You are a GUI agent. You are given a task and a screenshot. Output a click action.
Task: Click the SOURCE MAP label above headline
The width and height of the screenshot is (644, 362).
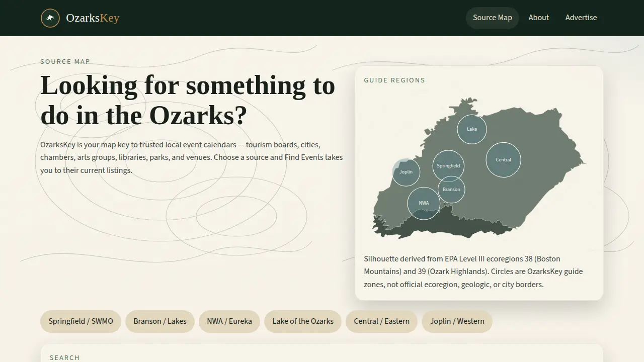(x=65, y=62)
